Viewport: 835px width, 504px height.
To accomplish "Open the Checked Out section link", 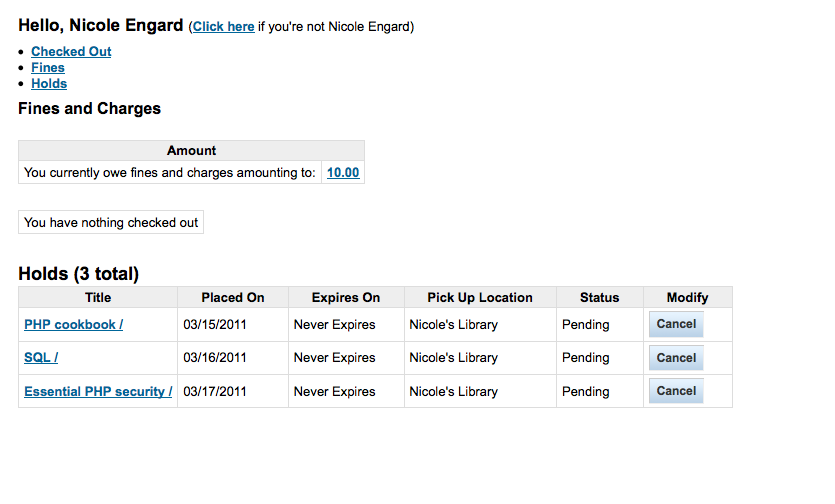I will (71, 52).
